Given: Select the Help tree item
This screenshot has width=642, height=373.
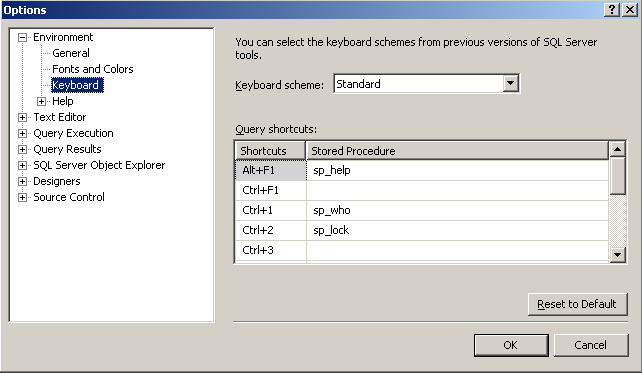Looking at the screenshot, I should click(x=63, y=101).
